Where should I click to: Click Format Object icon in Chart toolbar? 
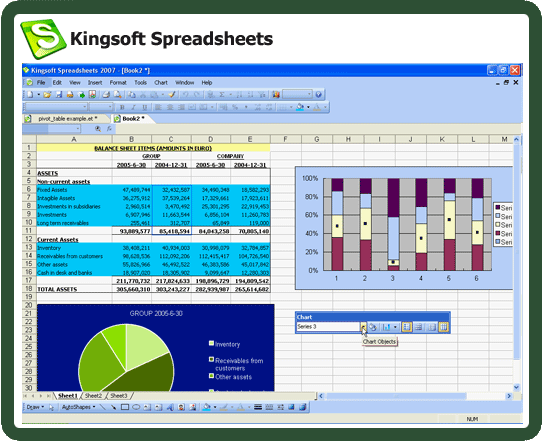point(373,327)
